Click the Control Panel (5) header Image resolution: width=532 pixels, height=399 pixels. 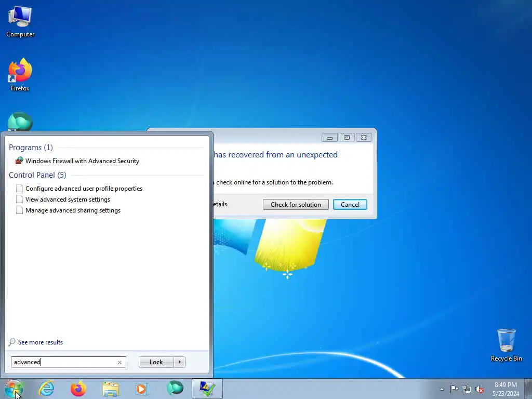[x=37, y=175]
